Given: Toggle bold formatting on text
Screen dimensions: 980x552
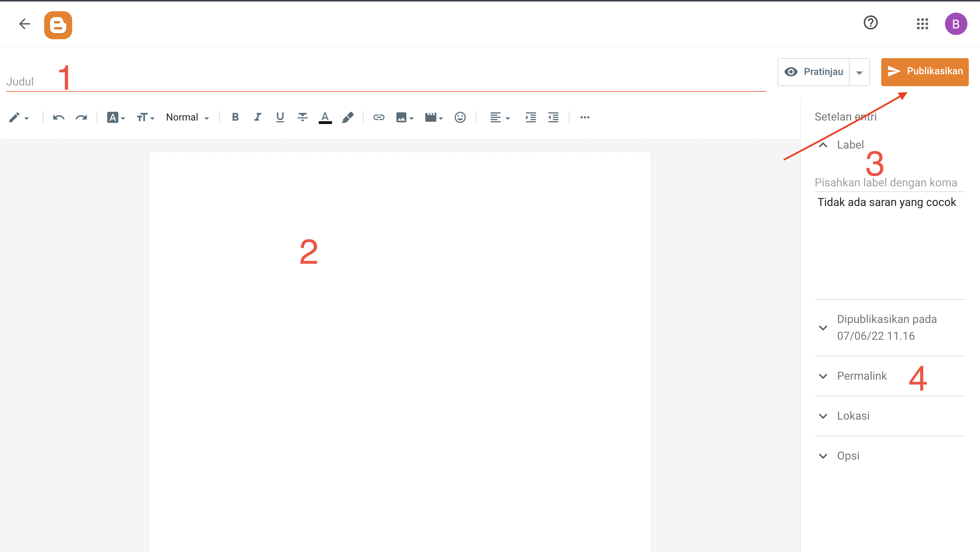Looking at the screenshot, I should pos(235,117).
